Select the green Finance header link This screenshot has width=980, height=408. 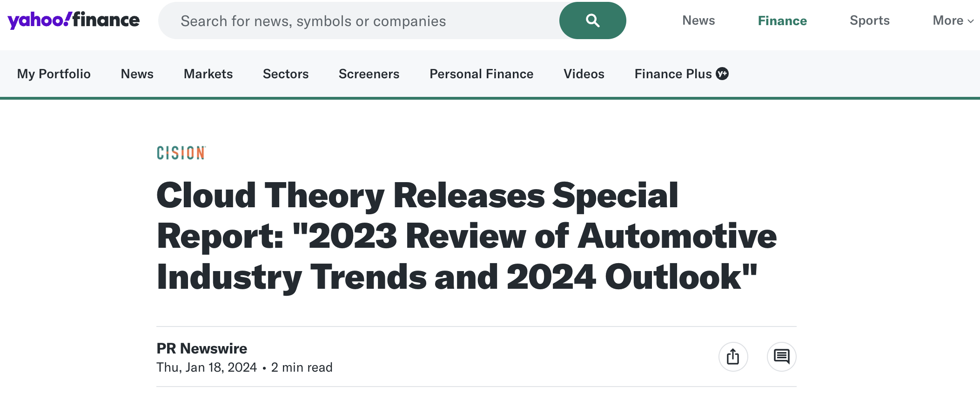[x=782, y=20]
